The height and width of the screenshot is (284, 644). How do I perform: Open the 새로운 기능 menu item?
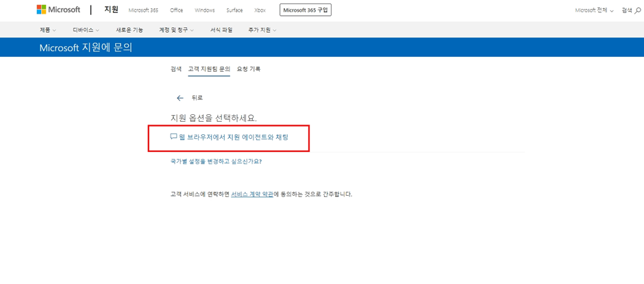tap(129, 30)
